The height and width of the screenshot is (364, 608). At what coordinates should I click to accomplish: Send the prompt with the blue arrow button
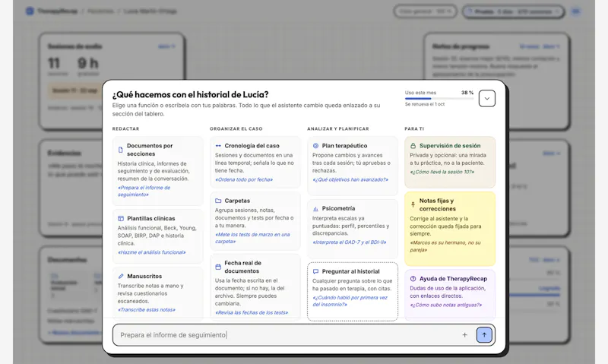pos(484,335)
